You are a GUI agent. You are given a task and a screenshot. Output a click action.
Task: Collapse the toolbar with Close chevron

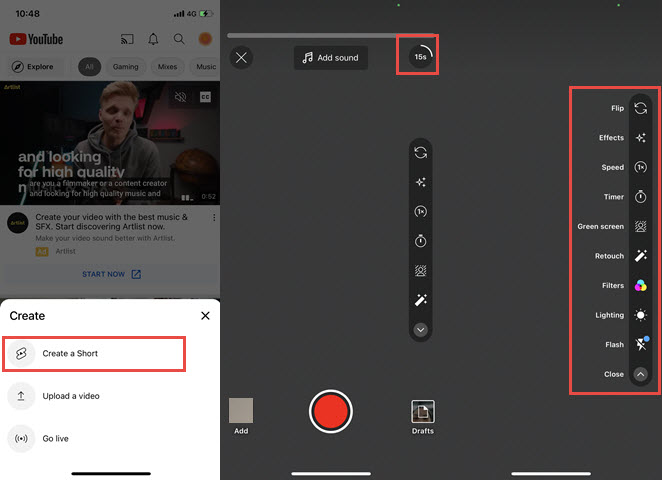pos(640,374)
